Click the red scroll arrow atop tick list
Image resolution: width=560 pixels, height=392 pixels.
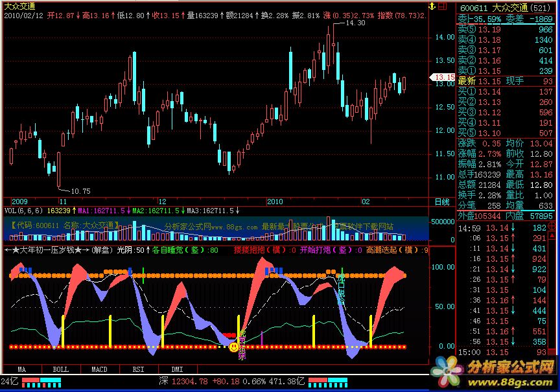coord(552,227)
